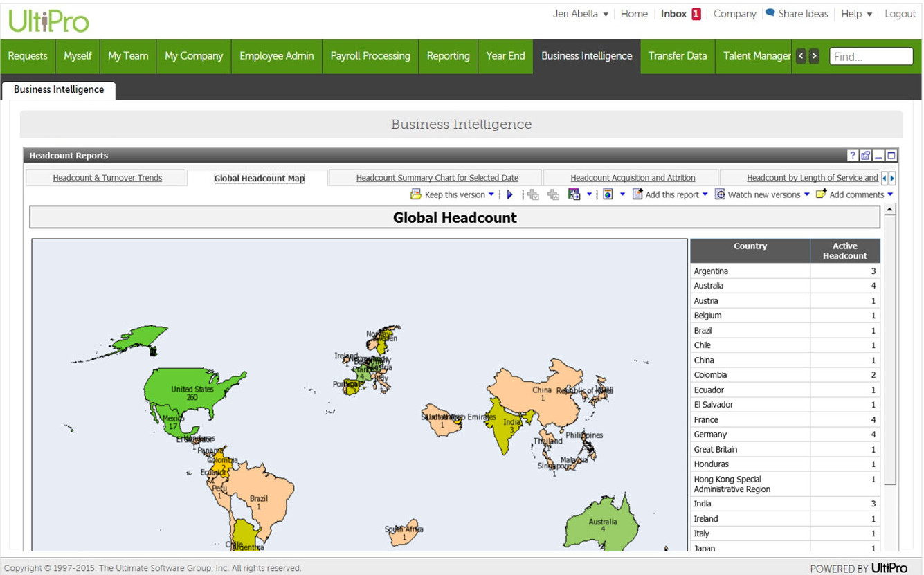This screenshot has height=575, width=924.
Task: Click the Share Ideas speech bubble icon
Action: [x=770, y=13]
